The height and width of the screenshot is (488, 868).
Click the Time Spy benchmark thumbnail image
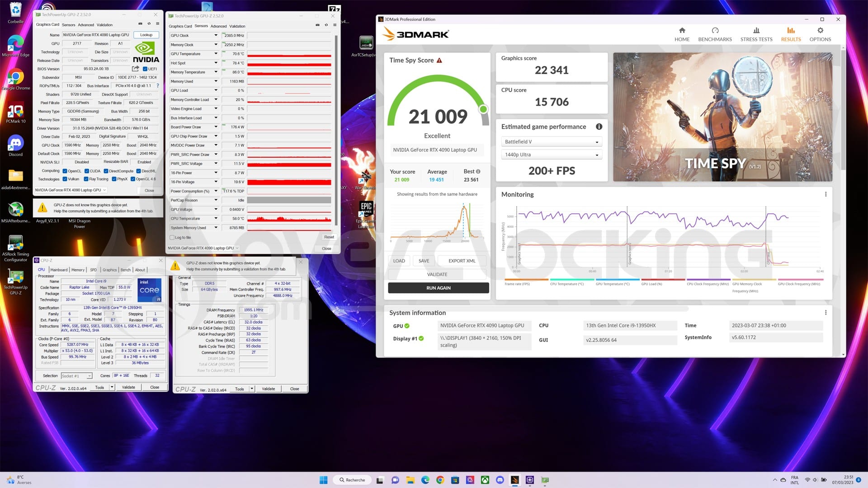tap(722, 117)
